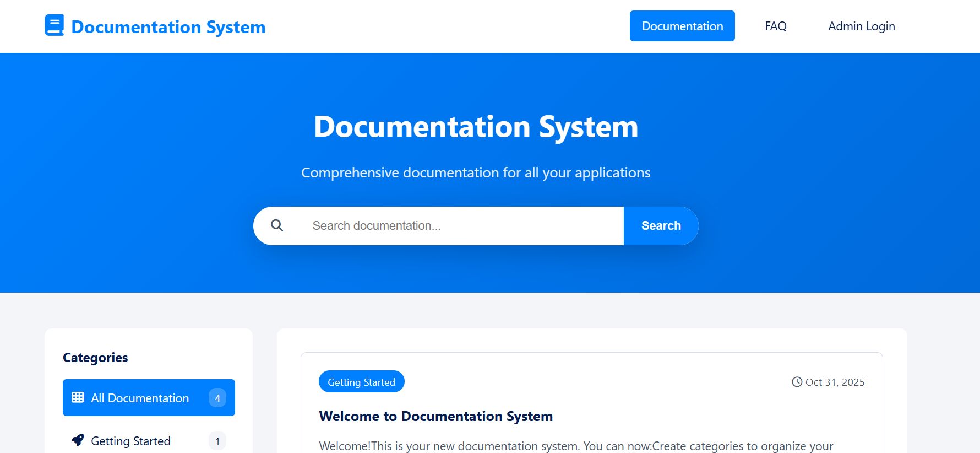The width and height of the screenshot is (980, 453).
Task: Click the book logo icon in header
Action: click(x=54, y=26)
